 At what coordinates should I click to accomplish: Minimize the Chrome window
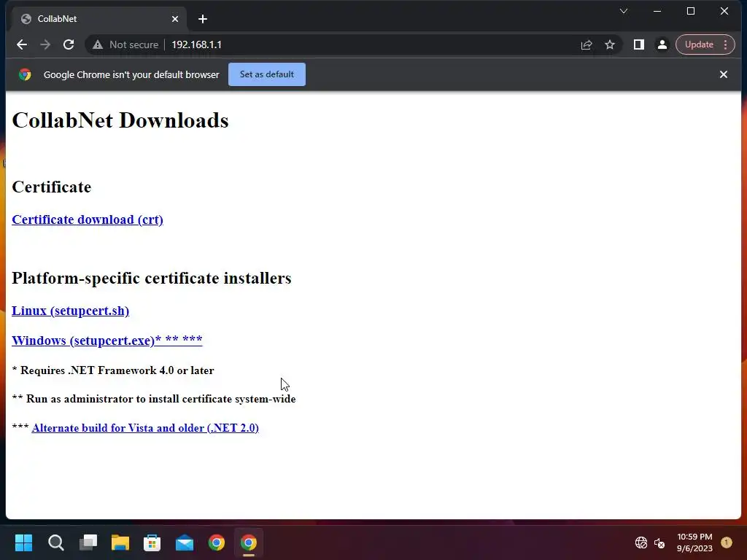pos(657,11)
